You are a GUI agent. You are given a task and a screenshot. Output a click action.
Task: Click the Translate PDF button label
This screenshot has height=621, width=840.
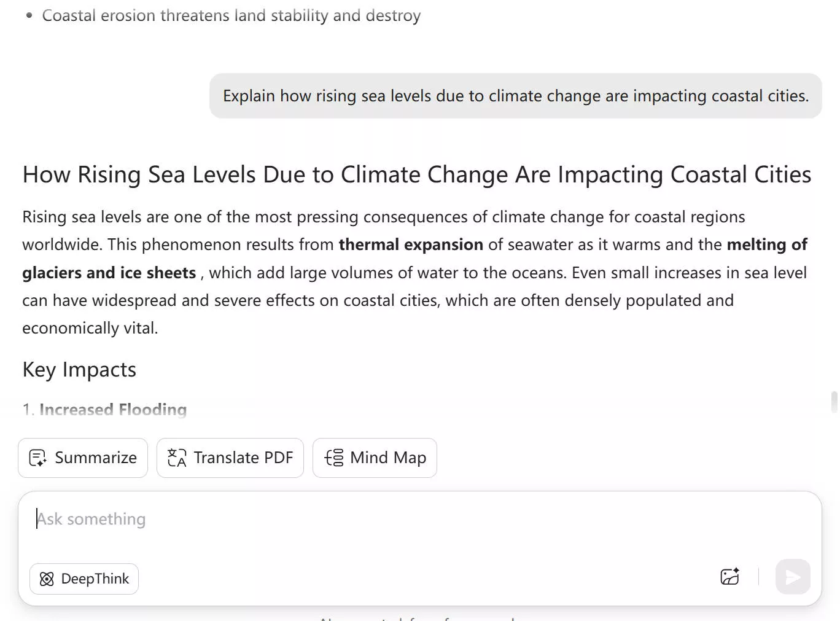point(243,458)
